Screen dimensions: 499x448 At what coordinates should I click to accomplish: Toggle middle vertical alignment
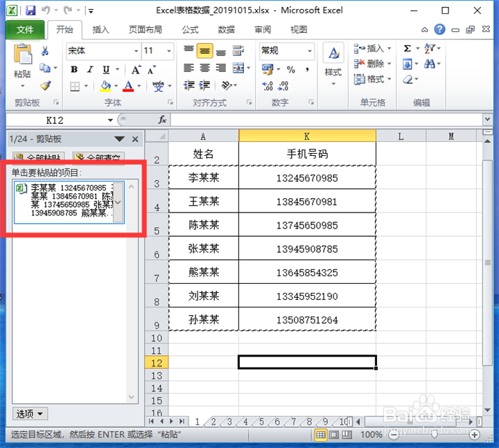pos(204,51)
